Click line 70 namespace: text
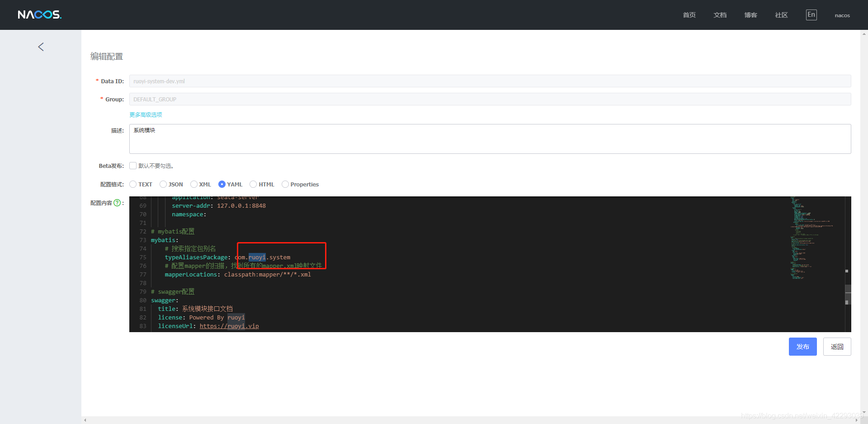The height and width of the screenshot is (424, 868). (x=189, y=214)
